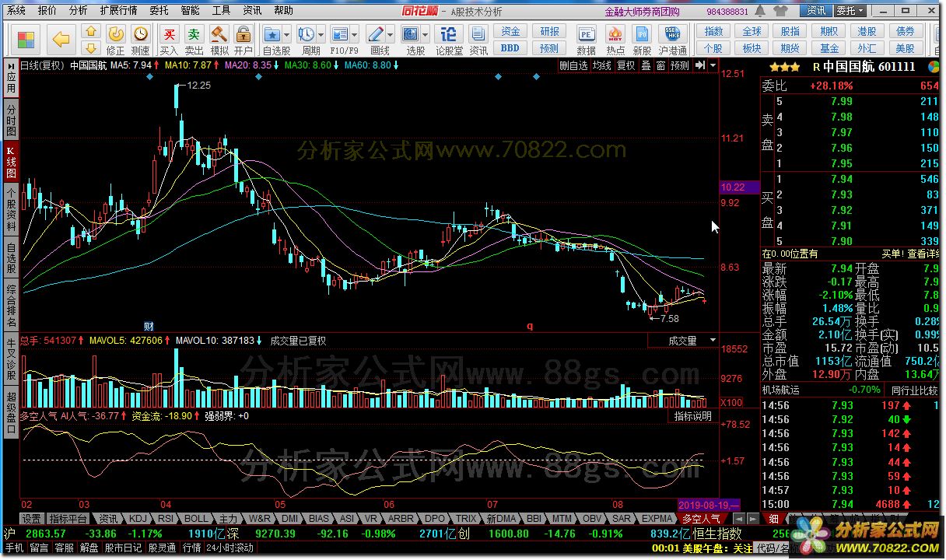Open the 成交量 indicator dropdown
The image size is (946, 560).
click(x=713, y=341)
